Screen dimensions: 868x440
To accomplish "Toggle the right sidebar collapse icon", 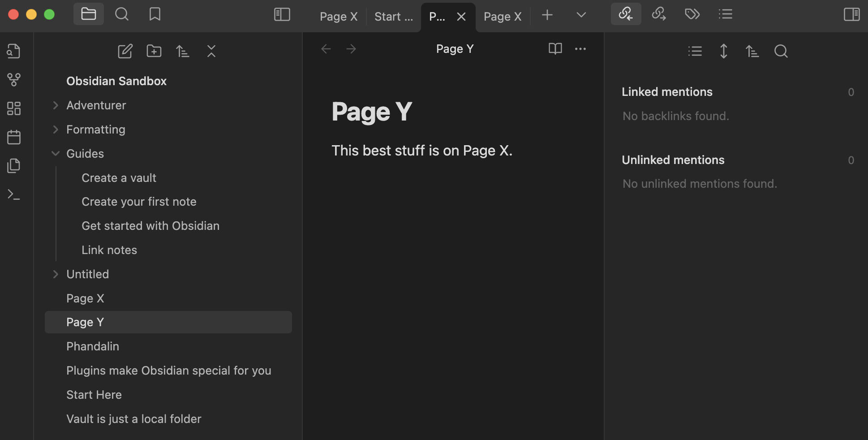I will pos(851,14).
